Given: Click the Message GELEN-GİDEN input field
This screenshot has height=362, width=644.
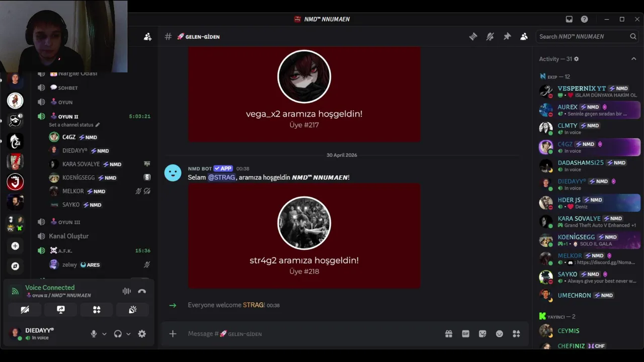Looking at the screenshot, I should (x=312, y=333).
